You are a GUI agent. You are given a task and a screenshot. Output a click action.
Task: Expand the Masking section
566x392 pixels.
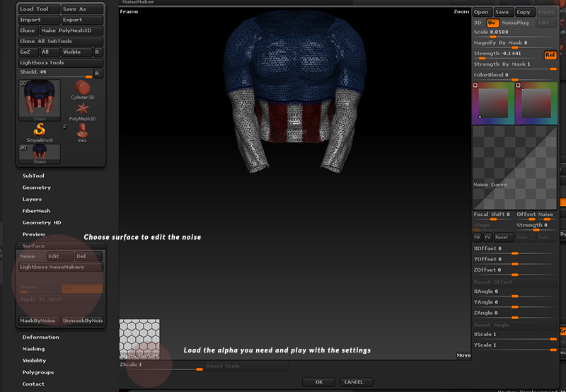(33, 349)
